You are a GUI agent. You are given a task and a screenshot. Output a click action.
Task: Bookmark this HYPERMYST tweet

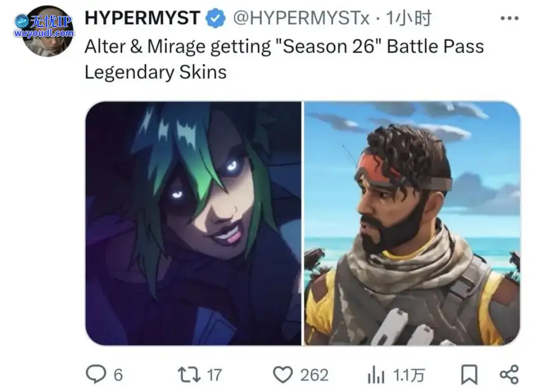tap(469, 375)
